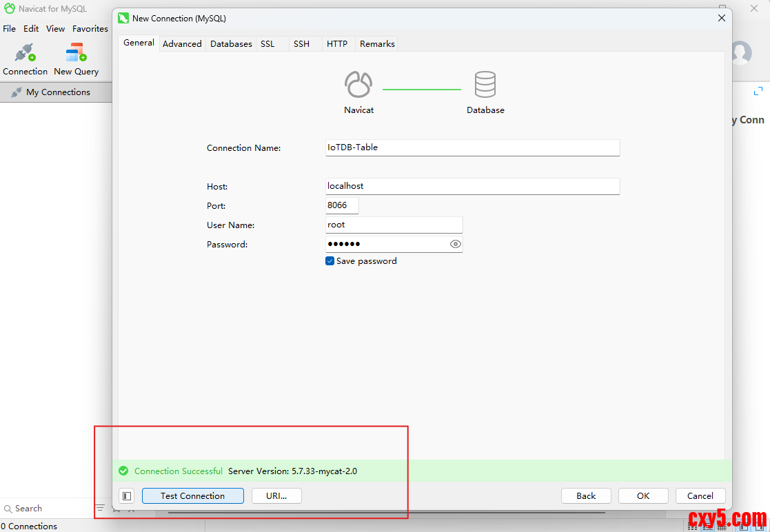Open the SSH tab
Image resolution: width=770 pixels, height=532 pixels.
301,44
